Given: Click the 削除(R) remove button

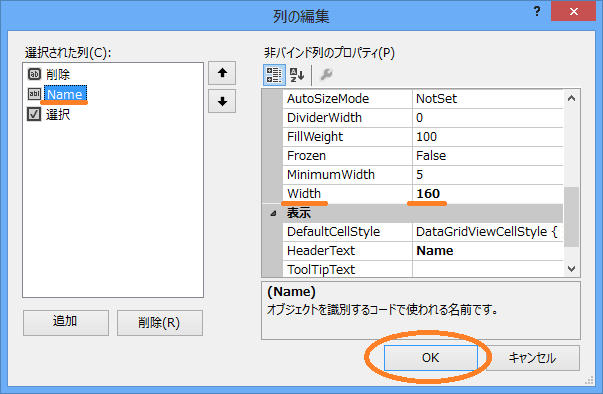Looking at the screenshot, I should [160, 323].
